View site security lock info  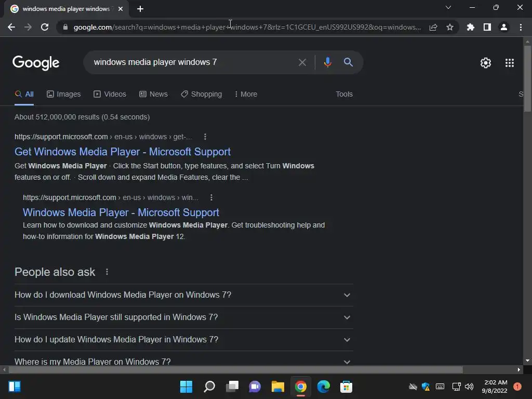[x=65, y=27]
